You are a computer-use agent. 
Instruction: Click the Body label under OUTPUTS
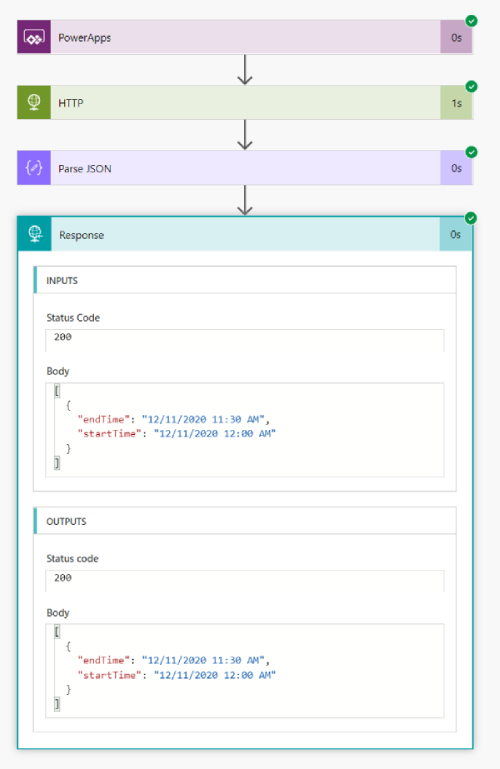[x=58, y=613]
